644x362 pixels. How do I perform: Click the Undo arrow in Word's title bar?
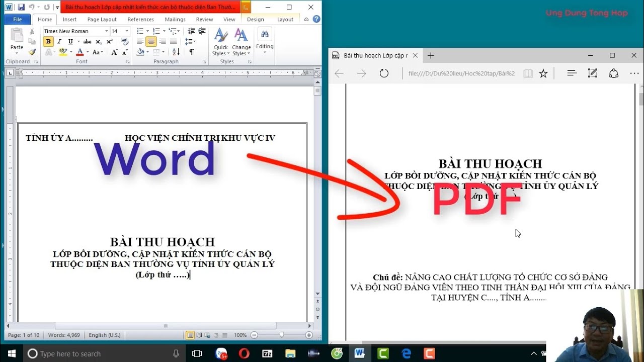[32, 7]
